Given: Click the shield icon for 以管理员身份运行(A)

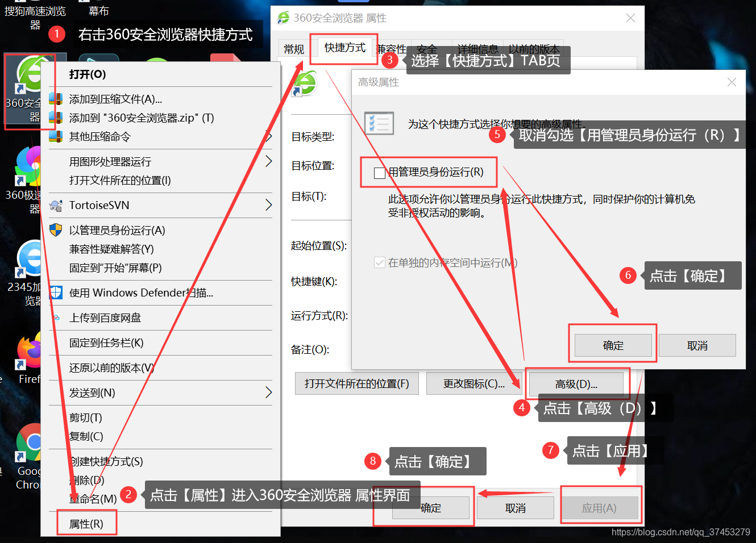Looking at the screenshot, I should point(56,230).
